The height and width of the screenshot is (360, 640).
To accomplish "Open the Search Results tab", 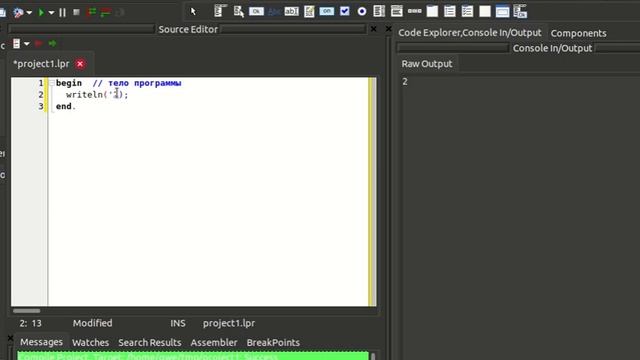I will click(150, 342).
